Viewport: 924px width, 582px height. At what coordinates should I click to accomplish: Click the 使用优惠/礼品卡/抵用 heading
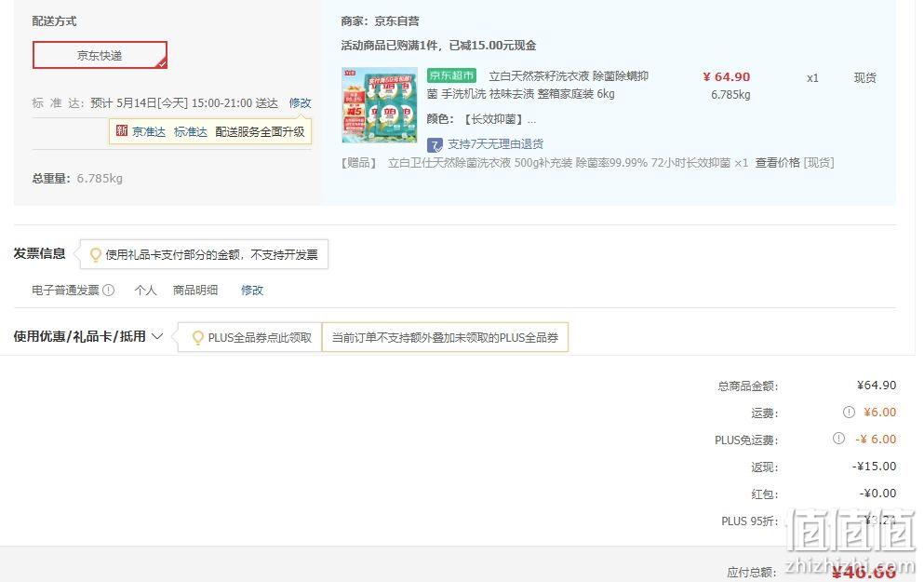(x=79, y=336)
